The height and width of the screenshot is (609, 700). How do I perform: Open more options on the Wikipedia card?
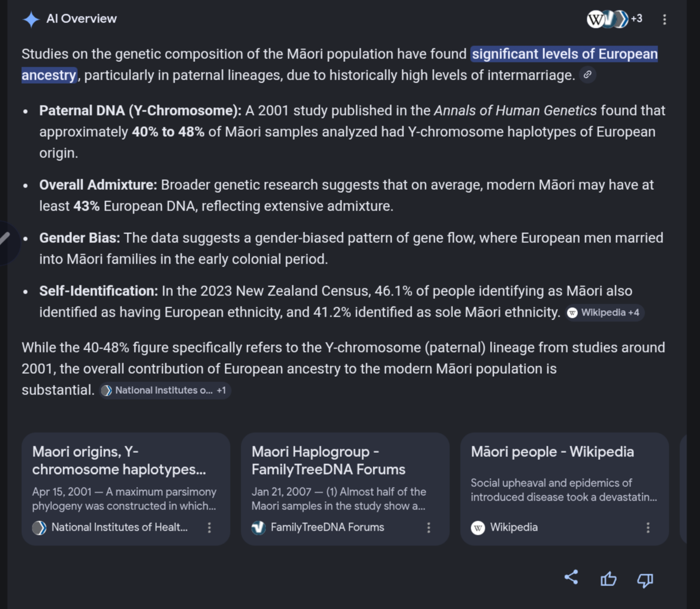(648, 528)
